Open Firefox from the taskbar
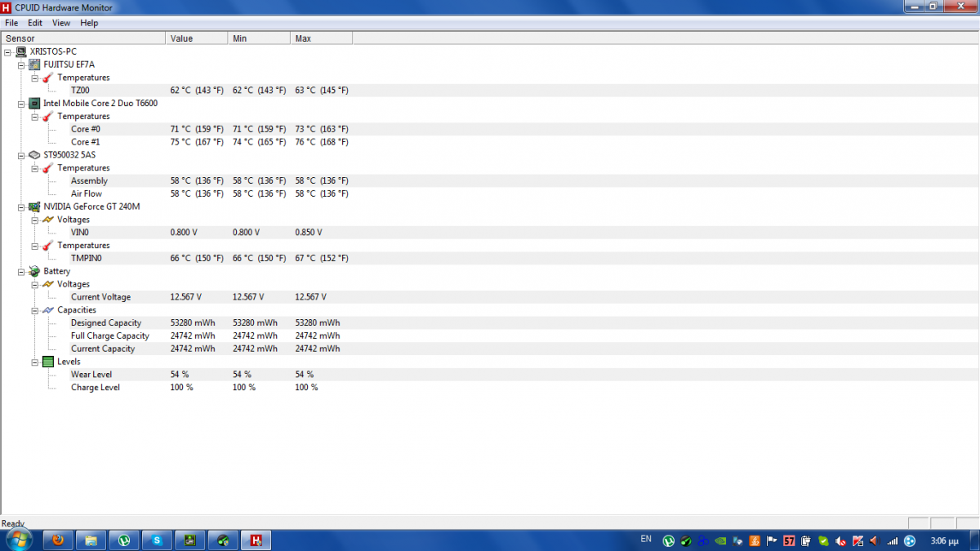980x551 pixels. coord(57,540)
